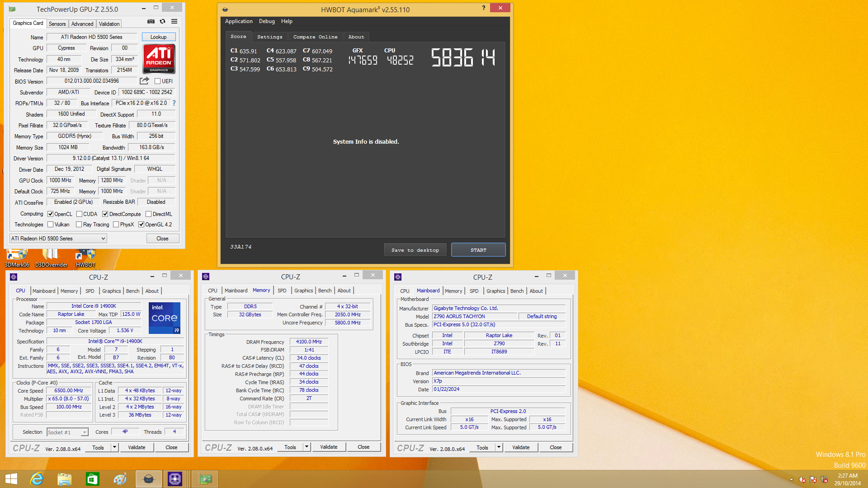Click the ATI Radeon Graphics logo

(159, 59)
